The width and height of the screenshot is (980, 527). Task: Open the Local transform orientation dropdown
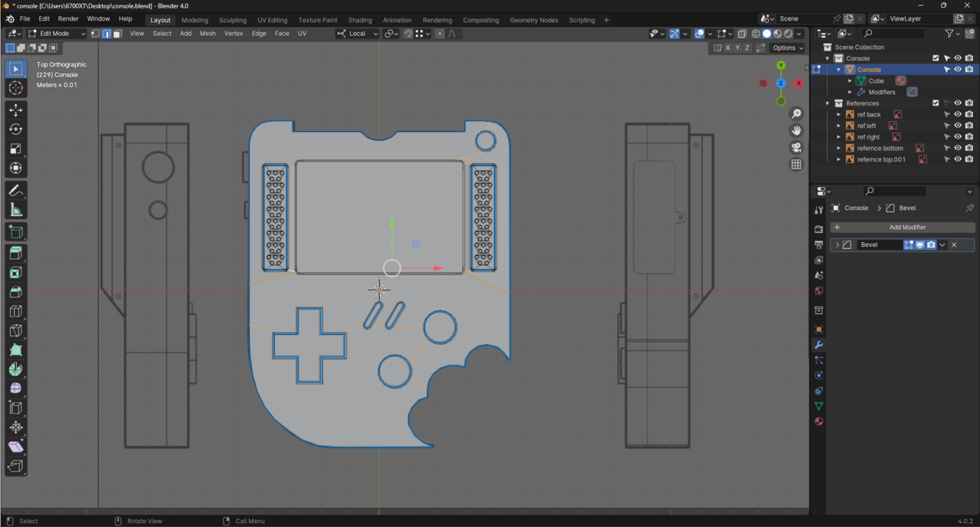tap(358, 34)
